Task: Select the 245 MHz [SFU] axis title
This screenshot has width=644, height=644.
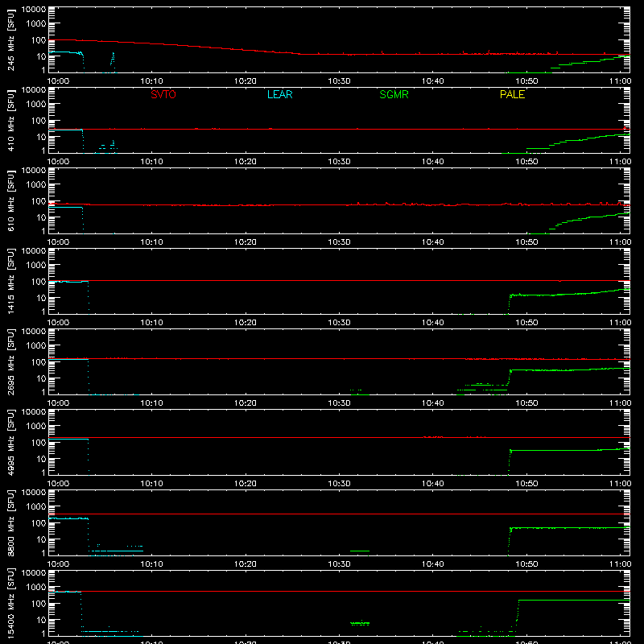Action: point(11,39)
